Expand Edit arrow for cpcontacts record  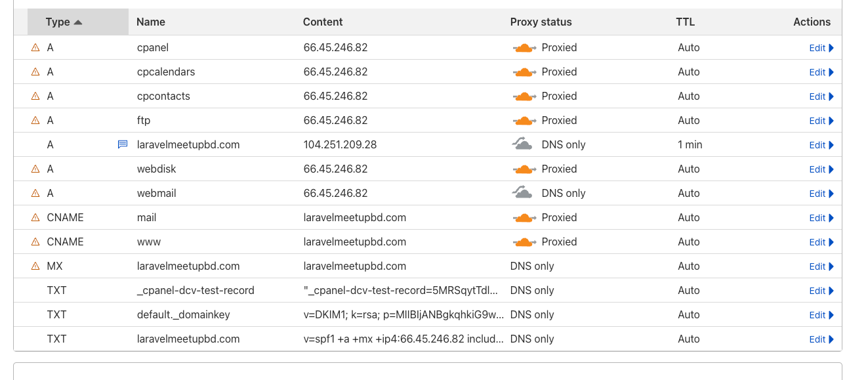coord(831,96)
